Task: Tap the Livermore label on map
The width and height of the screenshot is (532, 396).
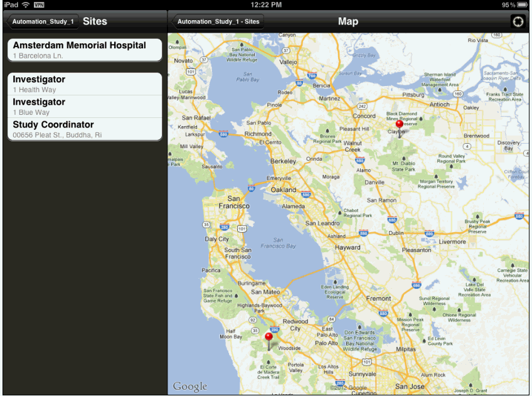Action: (452, 242)
